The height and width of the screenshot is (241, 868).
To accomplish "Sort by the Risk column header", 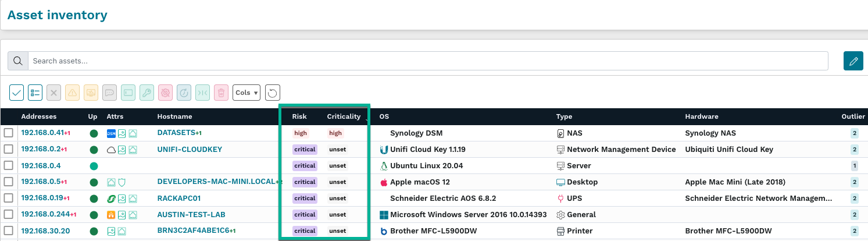I will click(299, 116).
